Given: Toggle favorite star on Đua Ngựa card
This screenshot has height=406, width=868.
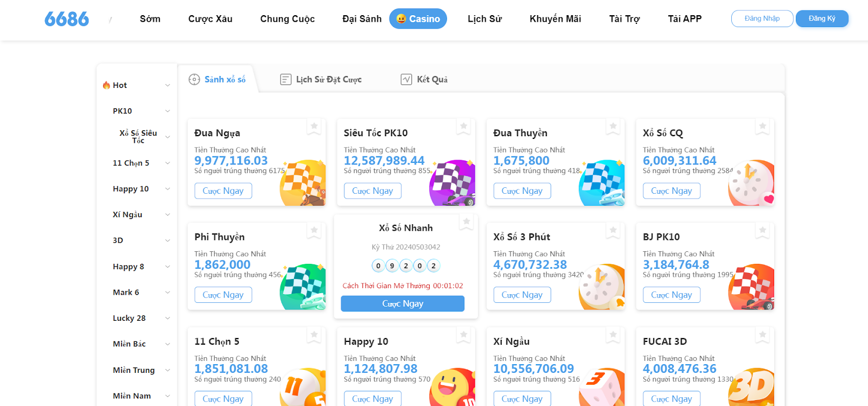Looking at the screenshot, I should [x=314, y=126].
